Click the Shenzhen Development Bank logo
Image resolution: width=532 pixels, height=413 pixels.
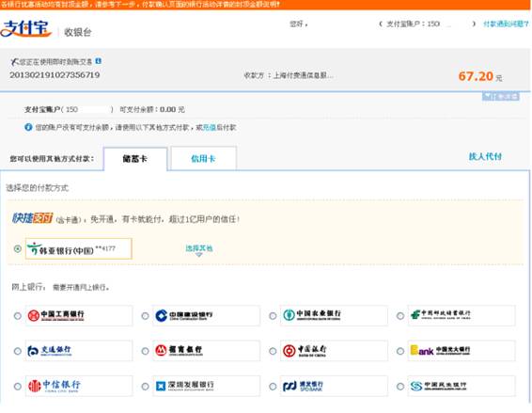(184, 386)
